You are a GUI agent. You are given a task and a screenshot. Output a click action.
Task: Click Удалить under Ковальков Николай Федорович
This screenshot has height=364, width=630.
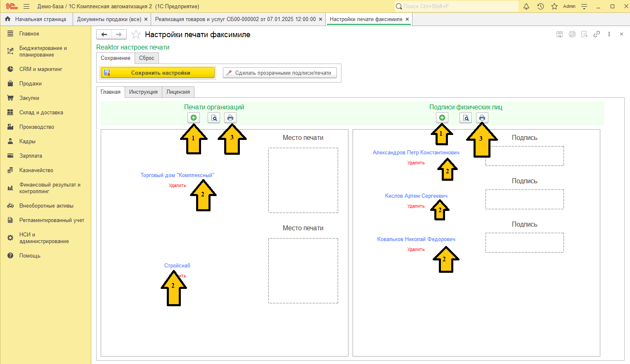click(416, 250)
